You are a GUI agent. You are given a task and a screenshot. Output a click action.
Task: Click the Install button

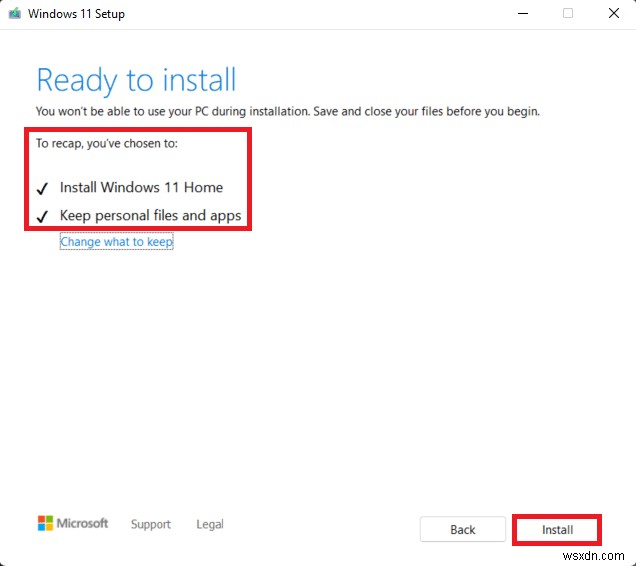tap(556, 529)
